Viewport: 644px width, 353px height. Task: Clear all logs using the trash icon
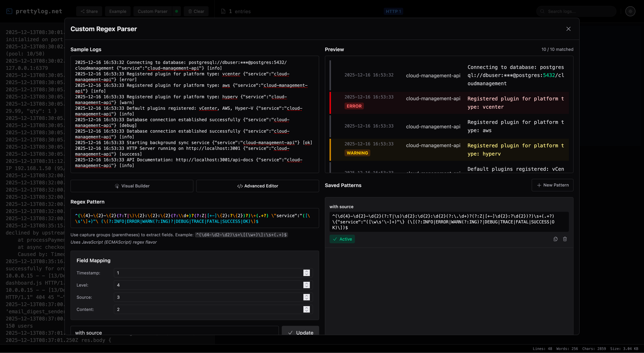coord(190,11)
